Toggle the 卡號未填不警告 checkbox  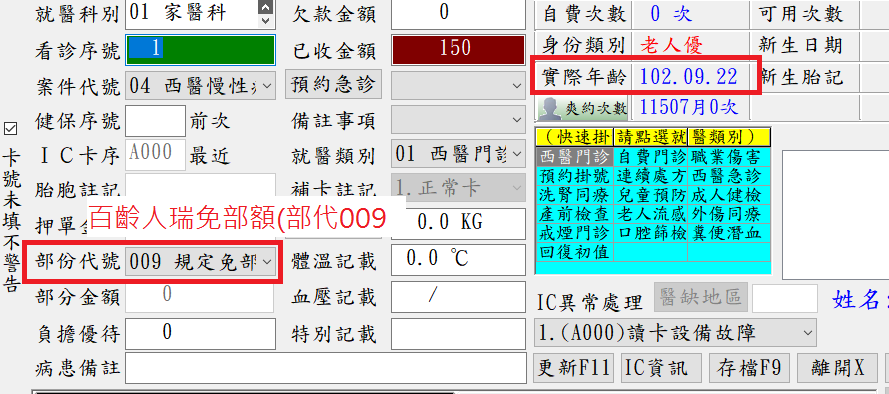point(10,129)
